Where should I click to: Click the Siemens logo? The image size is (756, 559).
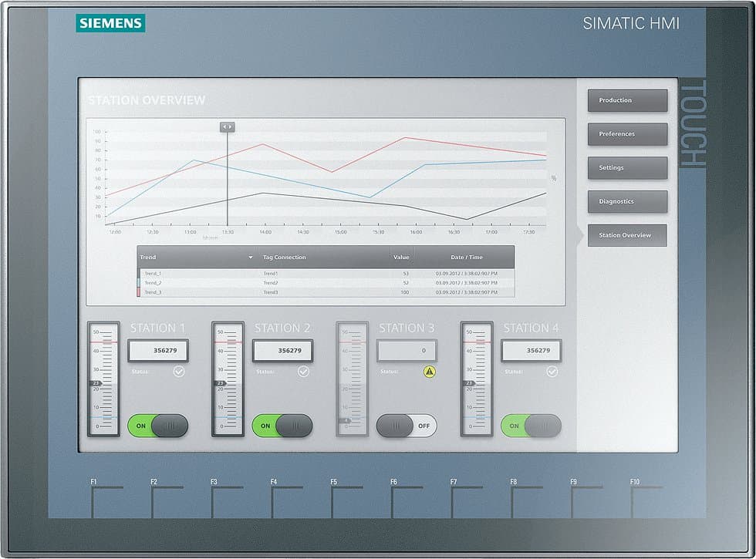click(110, 23)
